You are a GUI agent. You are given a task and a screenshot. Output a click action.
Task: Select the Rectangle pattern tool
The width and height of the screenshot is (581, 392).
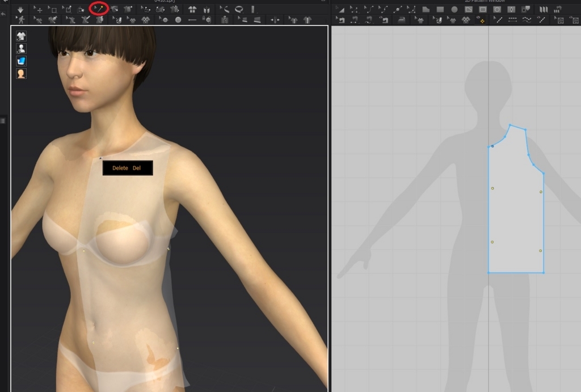point(440,10)
